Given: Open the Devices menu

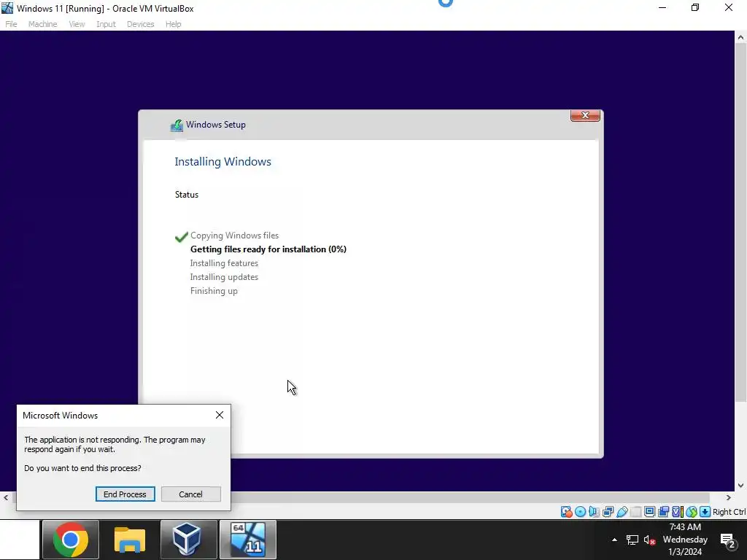Looking at the screenshot, I should [141, 24].
